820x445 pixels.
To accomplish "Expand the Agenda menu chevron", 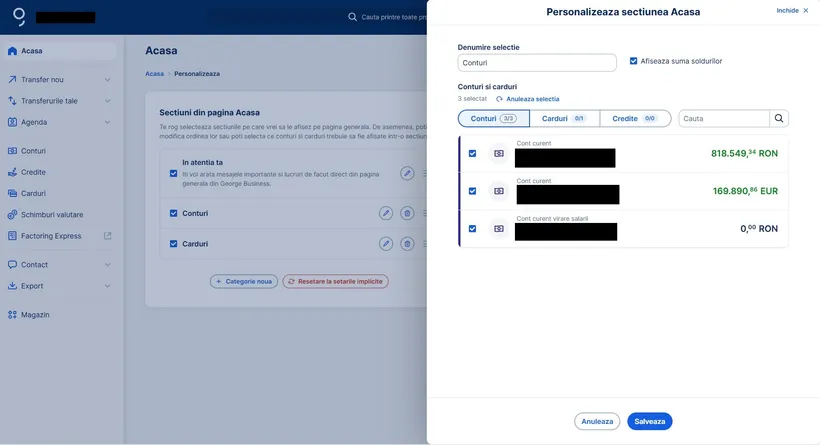I will coord(107,122).
